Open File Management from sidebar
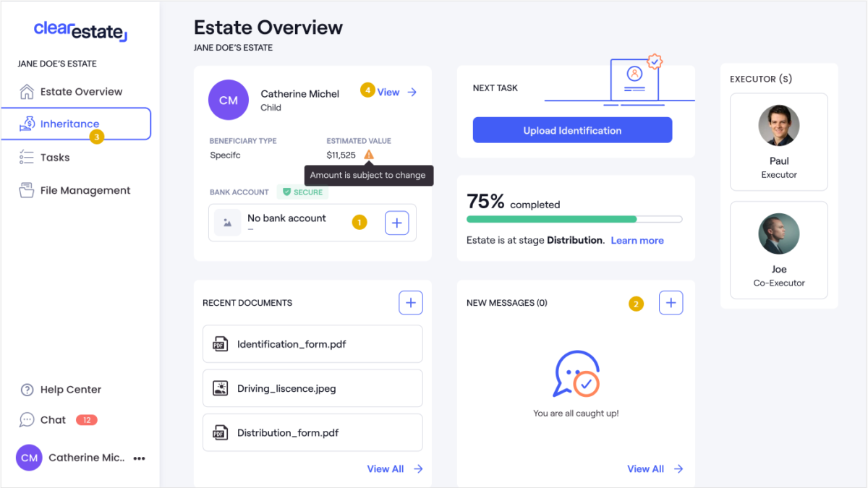868x488 pixels. click(x=85, y=191)
